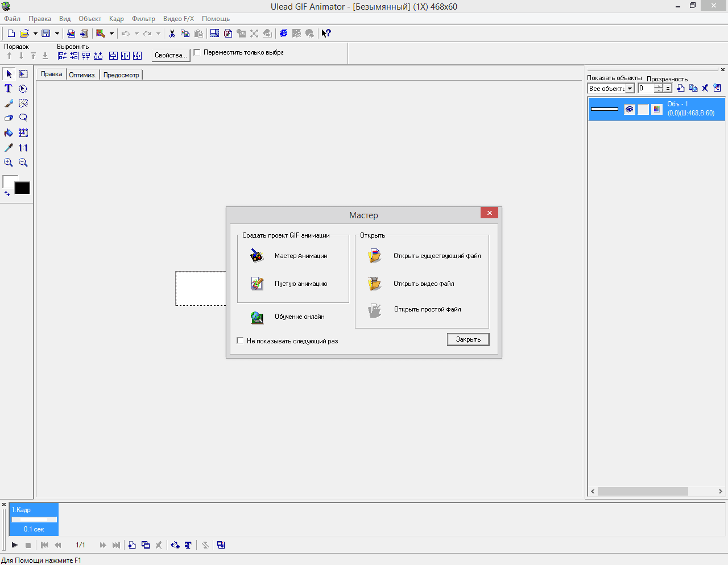Set zoom to actual size 1:1
728x565 pixels.
(23, 148)
